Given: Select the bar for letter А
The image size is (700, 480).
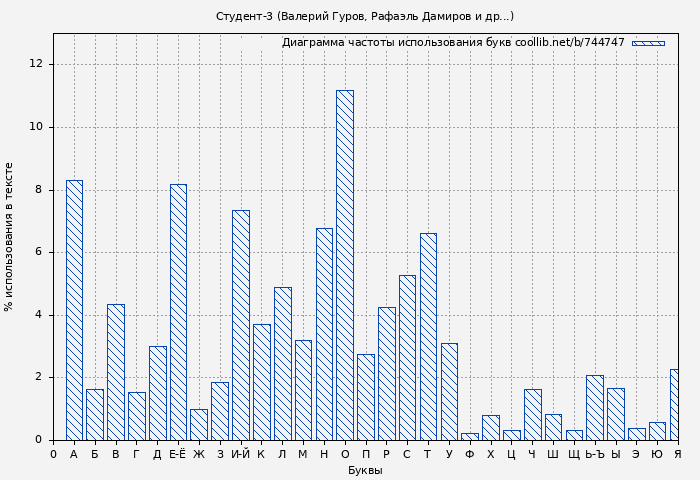Looking at the screenshot, I should [74, 310].
